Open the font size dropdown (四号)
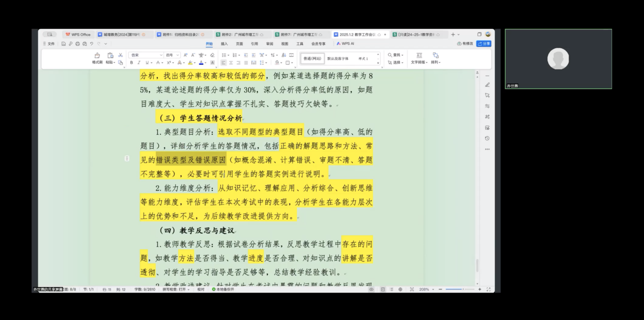The height and width of the screenshot is (320, 644). pyautogui.click(x=173, y=55)
